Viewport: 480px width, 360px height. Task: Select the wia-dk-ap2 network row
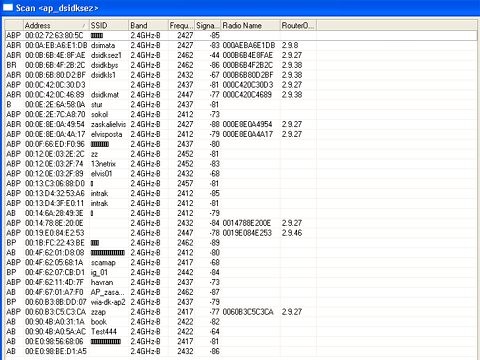click(x=241, y=302)
